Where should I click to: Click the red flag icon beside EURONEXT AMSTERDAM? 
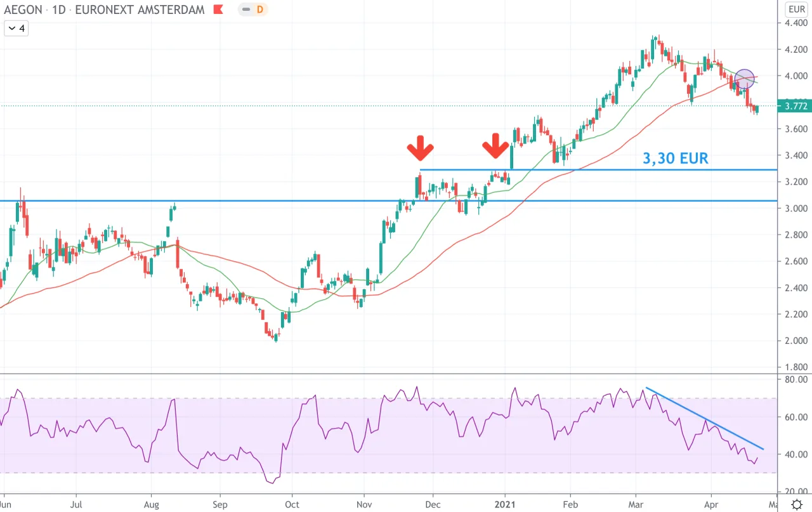tap(219, 10)
